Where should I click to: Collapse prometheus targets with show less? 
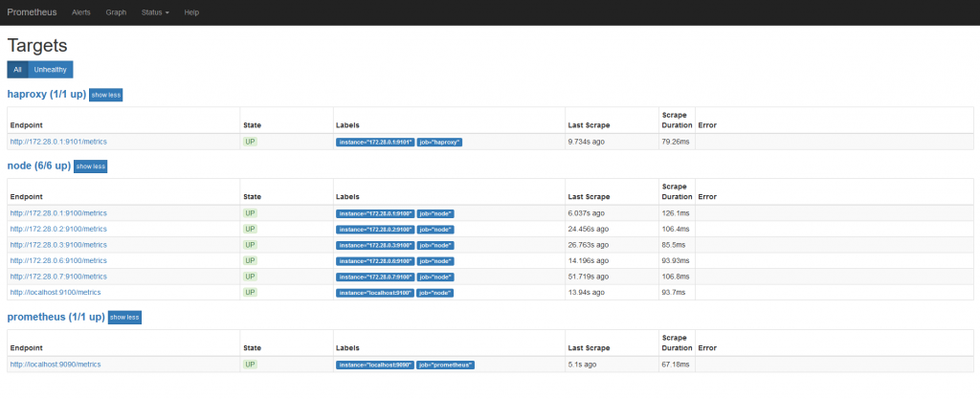coord(124,318)
